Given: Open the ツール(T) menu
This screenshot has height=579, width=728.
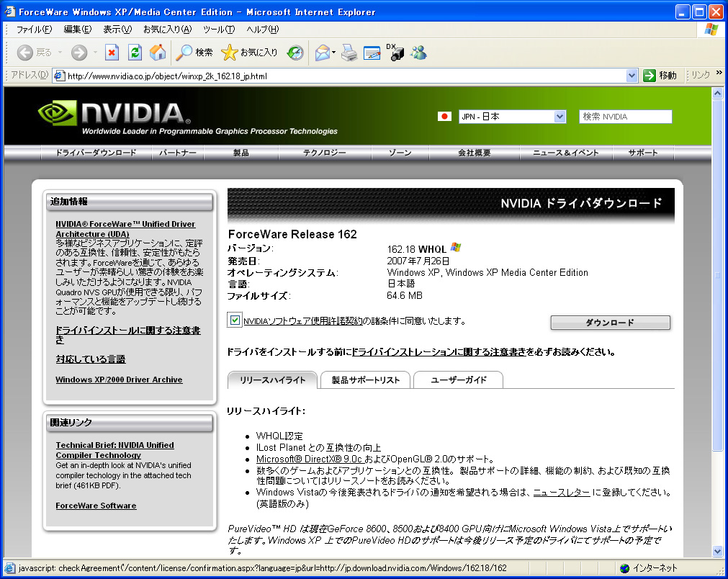Looking at the screenshot, I should (x=219, y=30).
